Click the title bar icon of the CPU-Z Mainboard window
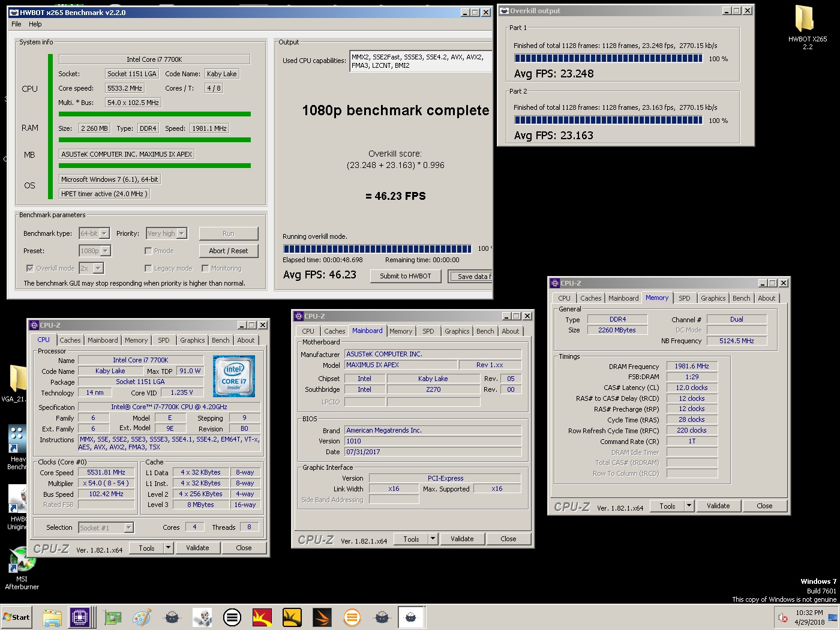 299,316
